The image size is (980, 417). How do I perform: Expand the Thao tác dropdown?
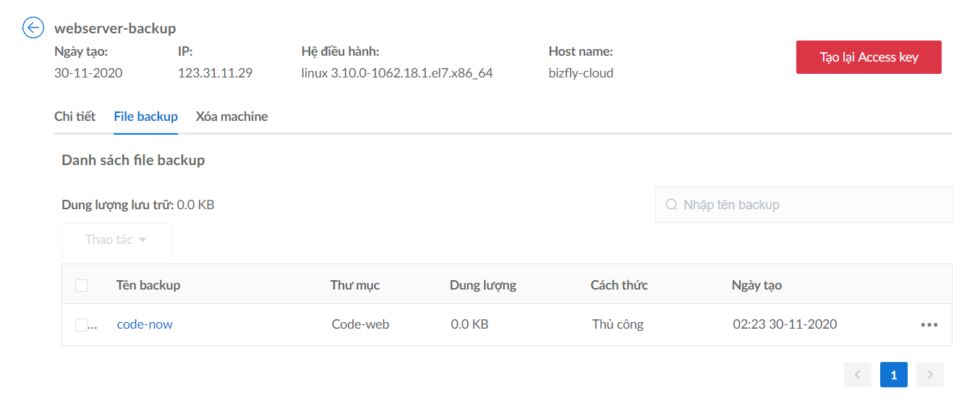116,240
